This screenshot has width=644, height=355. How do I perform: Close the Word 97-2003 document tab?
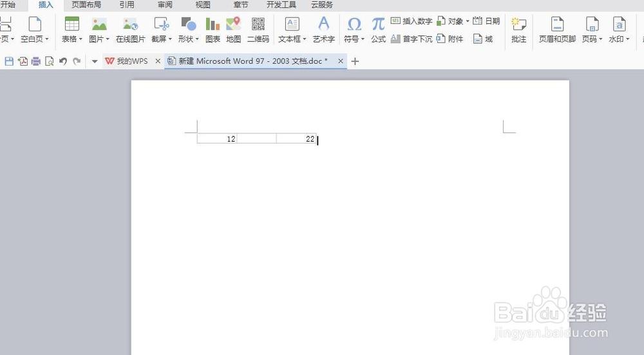pyautogui.click(x=341, y=61)
